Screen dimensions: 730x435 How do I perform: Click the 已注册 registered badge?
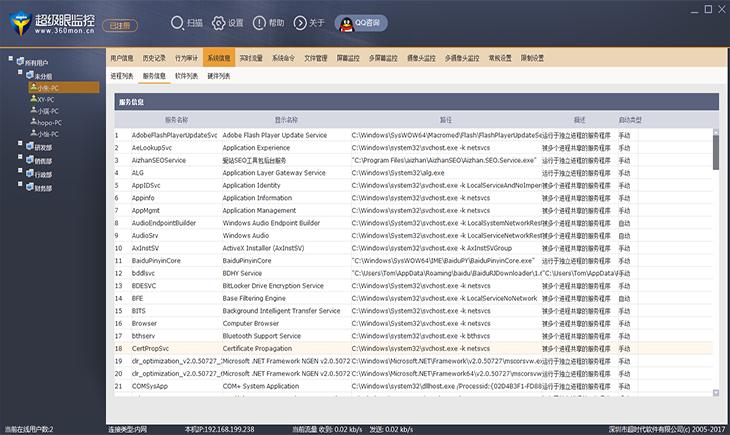click(x=118, y=25)
